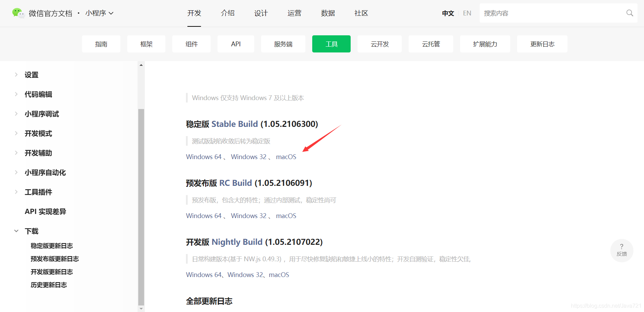This screenshot has width=644, height=312.
Task: Select the 扩展能力 sub-navigation button
Action: (x=485, y=44)
